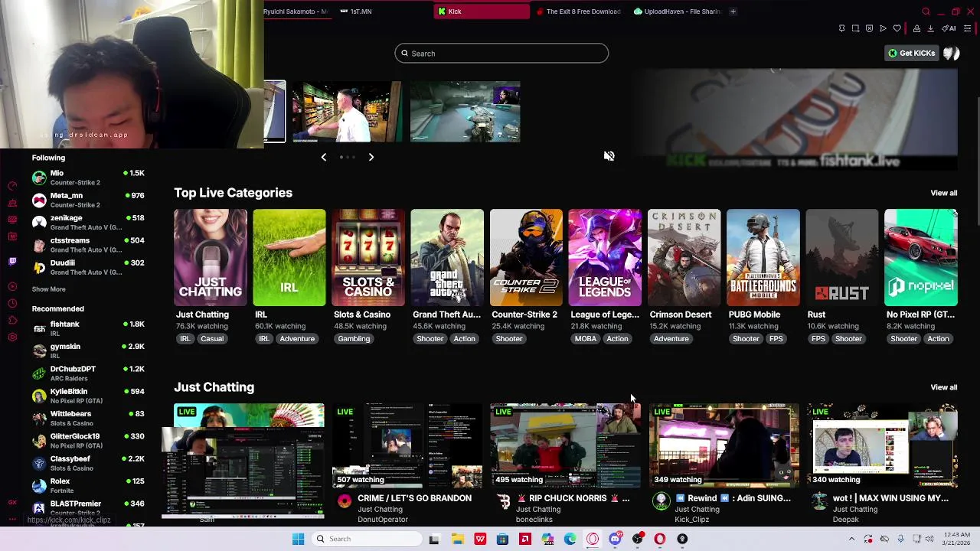The width and height of the screenshot is (980, 551).
Task: Open Easy Setup sliders icon
Action: (968, 28)
